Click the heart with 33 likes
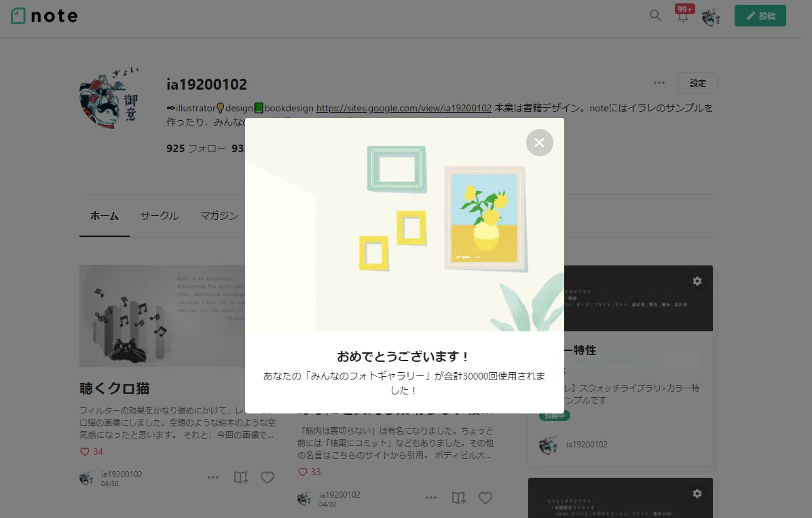812x518 pixels. [x=309, y=472]
